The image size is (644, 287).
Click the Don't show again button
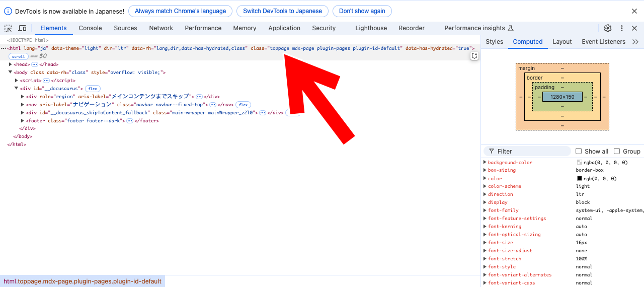[362, 11]
